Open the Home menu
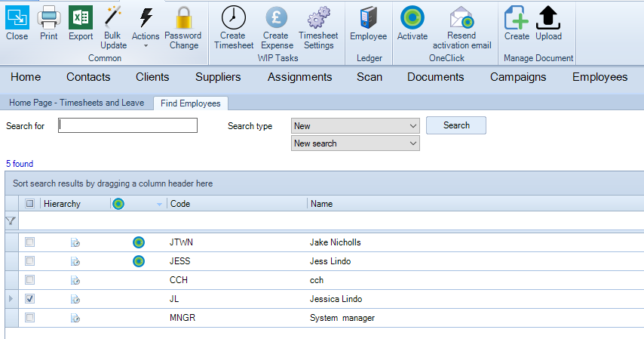The height and width of the screenshot is (339, 644). (x=26, y=77)
